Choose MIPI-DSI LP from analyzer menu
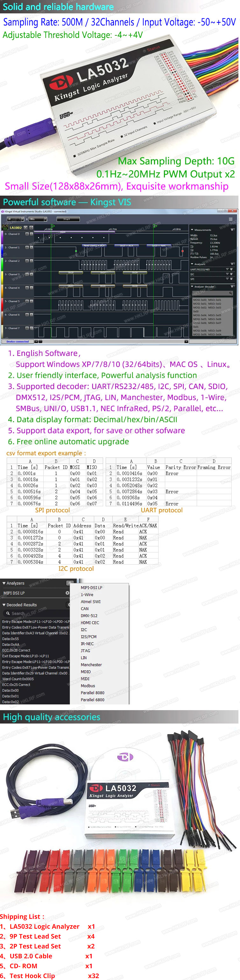Image resolution: width=240 pixels, height=980 pixels. click(91, 587)
